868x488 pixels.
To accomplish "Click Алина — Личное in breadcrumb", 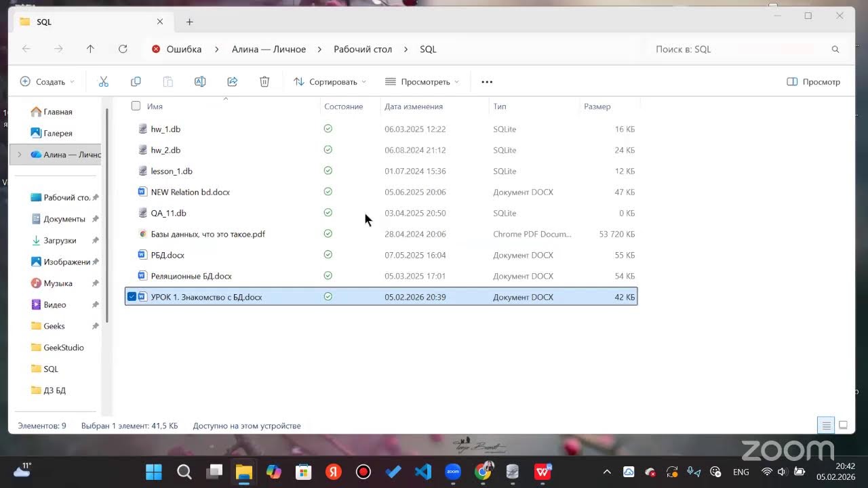I will [x=269, y=49].
